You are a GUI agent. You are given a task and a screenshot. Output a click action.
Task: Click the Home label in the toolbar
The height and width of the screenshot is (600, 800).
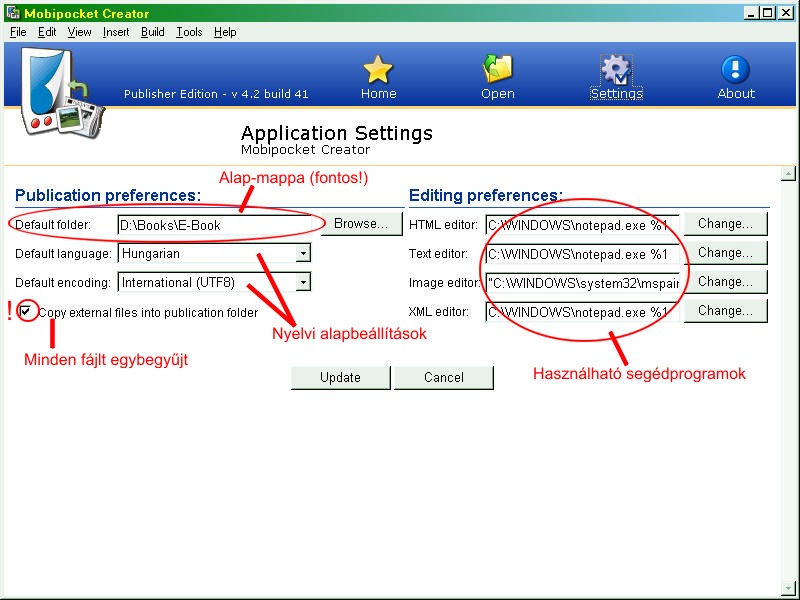coord(378,94)
